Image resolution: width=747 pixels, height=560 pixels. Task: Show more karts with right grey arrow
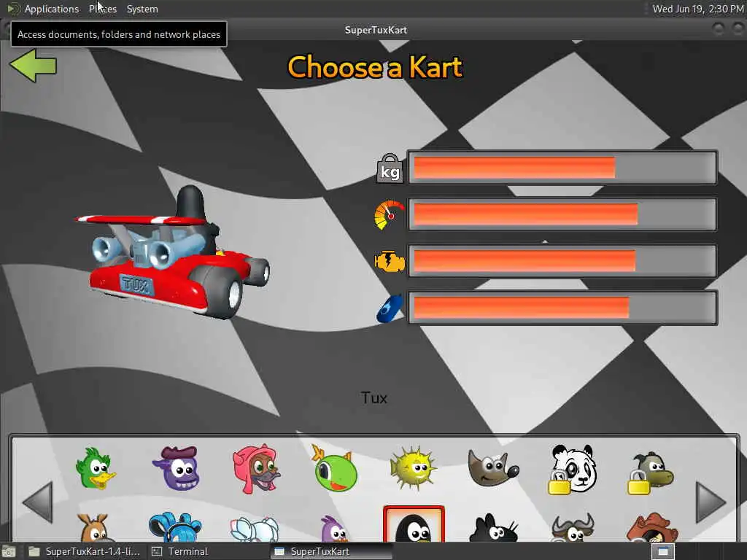(x=711, y=502)
